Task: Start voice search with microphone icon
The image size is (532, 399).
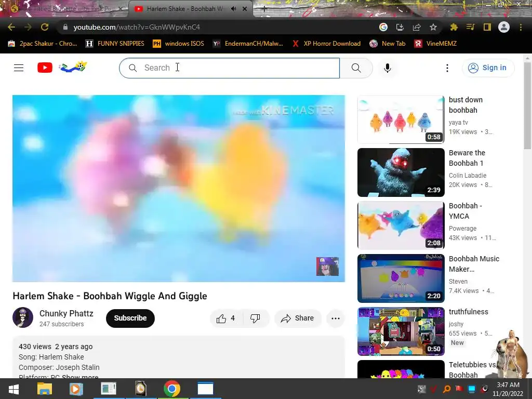Action: (388, 68)
